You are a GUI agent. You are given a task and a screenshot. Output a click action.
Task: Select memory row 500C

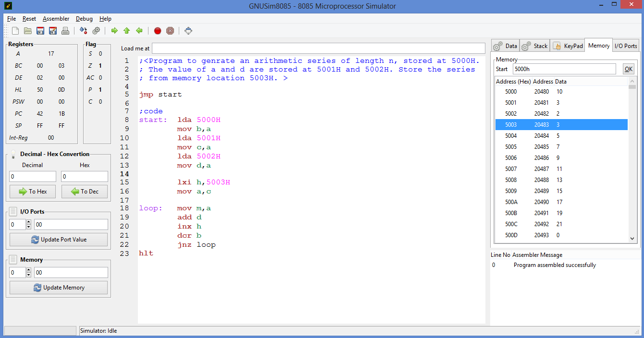pyautogui.click(x=561, y=224)
